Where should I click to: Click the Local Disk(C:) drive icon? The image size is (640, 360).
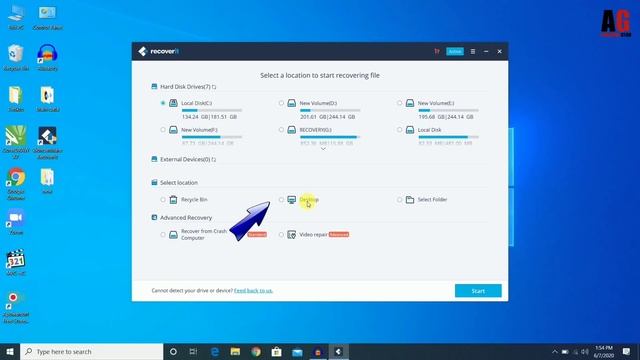[173, 103]
